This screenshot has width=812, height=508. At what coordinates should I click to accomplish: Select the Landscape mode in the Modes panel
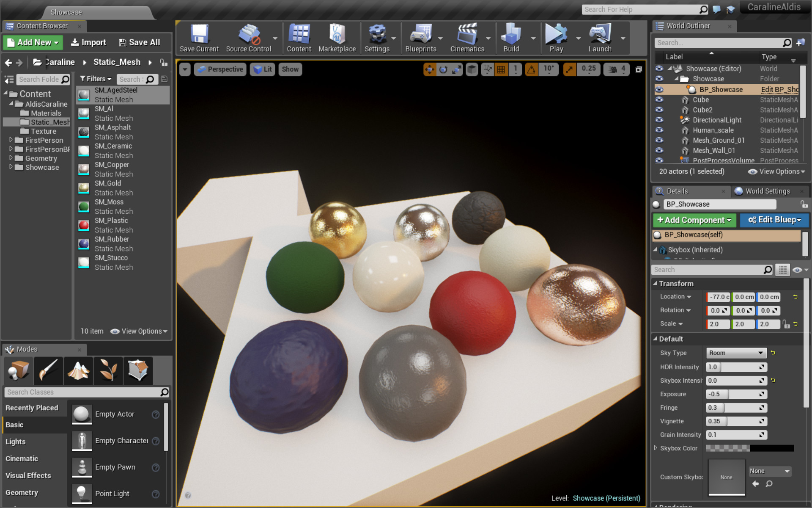(x=78, y=370)
